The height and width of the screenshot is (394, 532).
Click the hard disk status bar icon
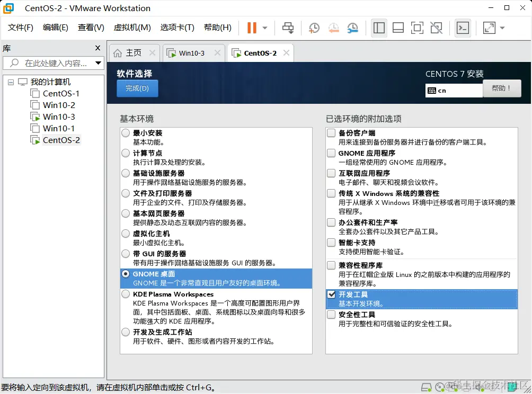click(426, 387)
